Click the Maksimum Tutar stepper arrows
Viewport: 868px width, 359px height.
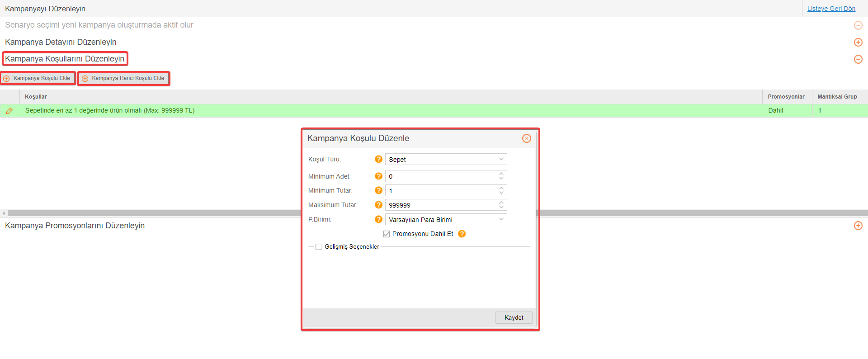pos(501,205)
